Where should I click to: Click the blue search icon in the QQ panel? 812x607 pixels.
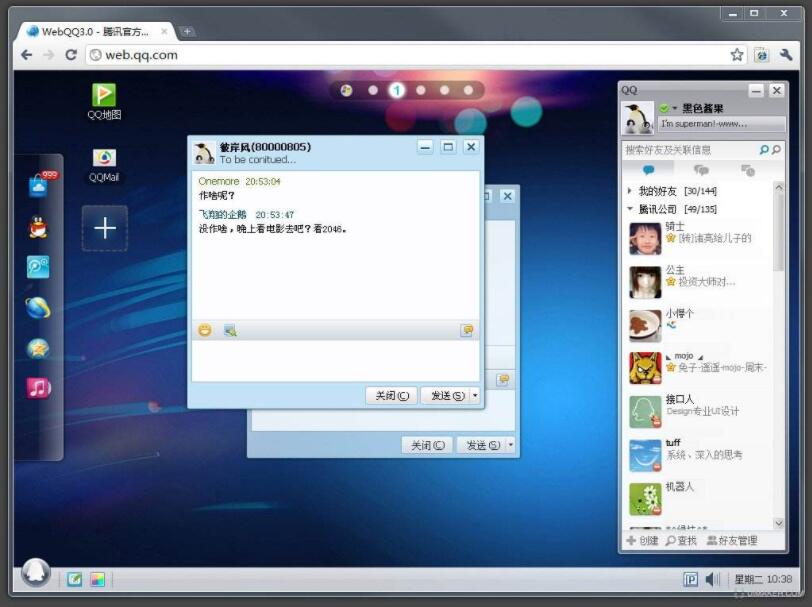click(x=764, y=150)
